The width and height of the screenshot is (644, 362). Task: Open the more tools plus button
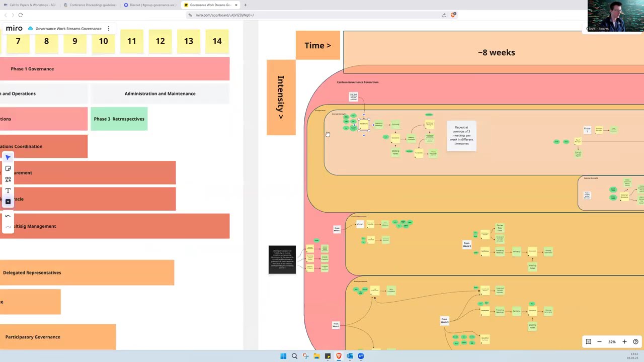click(8, 202)
